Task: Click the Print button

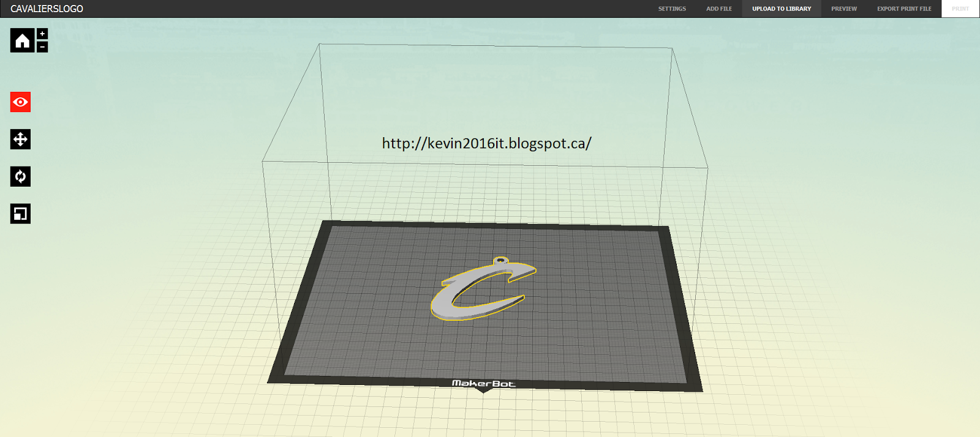Action: 960,9
